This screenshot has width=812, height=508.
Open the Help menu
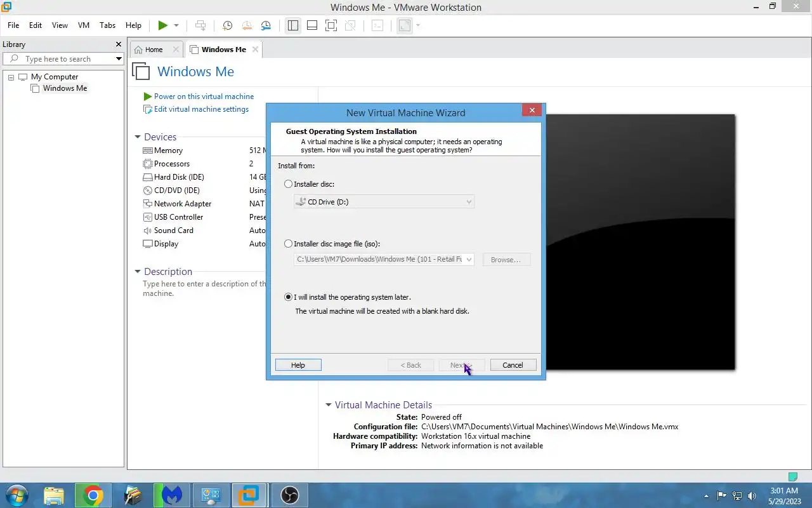coord(133,25)
